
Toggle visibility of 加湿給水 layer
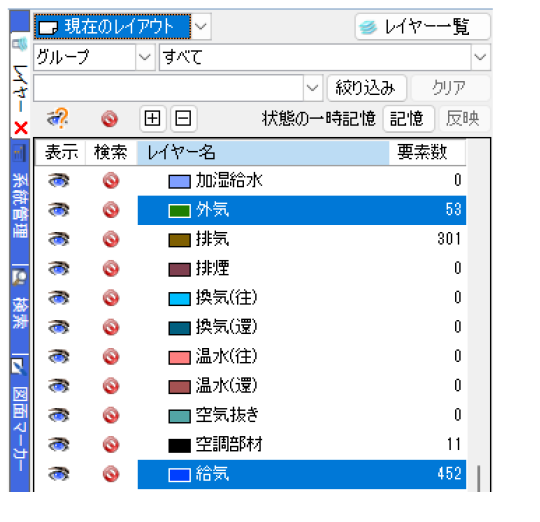coord(59,180)
